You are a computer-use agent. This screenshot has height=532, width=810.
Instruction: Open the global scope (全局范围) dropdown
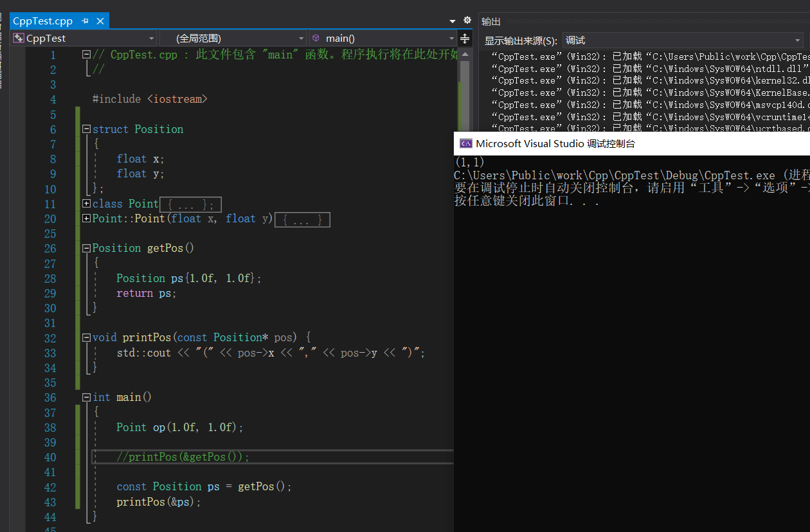tap(301, 39)
